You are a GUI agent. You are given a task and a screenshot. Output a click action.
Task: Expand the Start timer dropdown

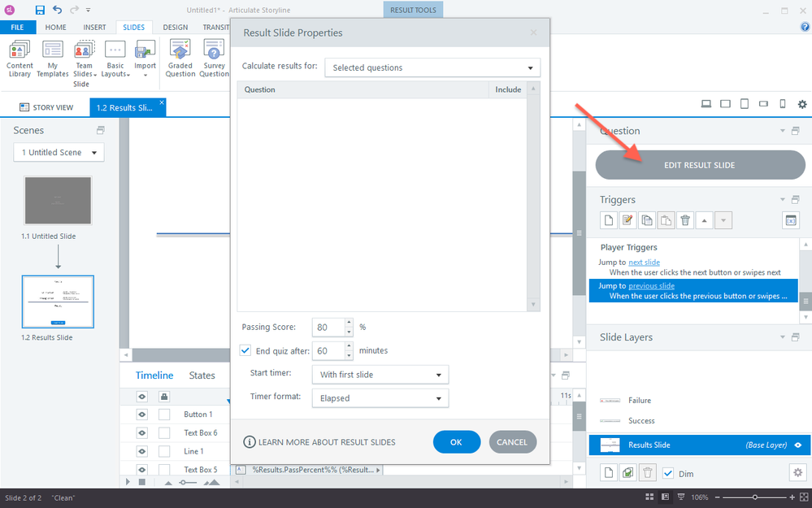[x=380, y=375]
